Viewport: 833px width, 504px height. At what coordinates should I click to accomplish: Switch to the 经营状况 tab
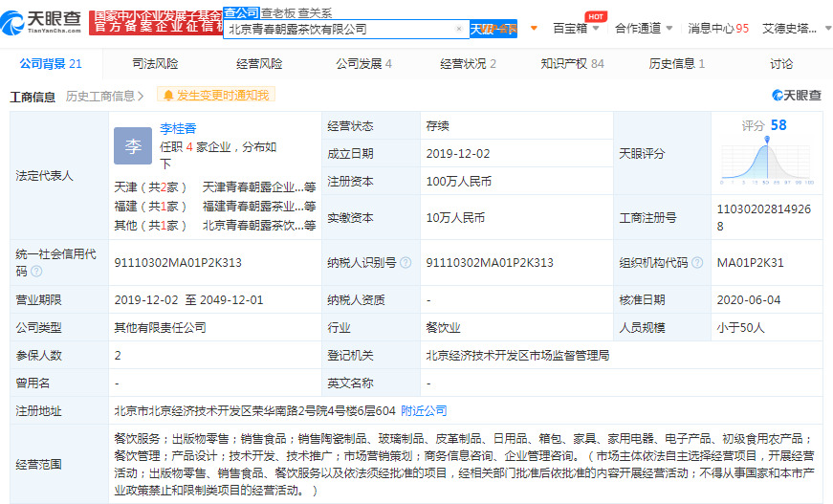pyautogui.click(x=468, y=64)
